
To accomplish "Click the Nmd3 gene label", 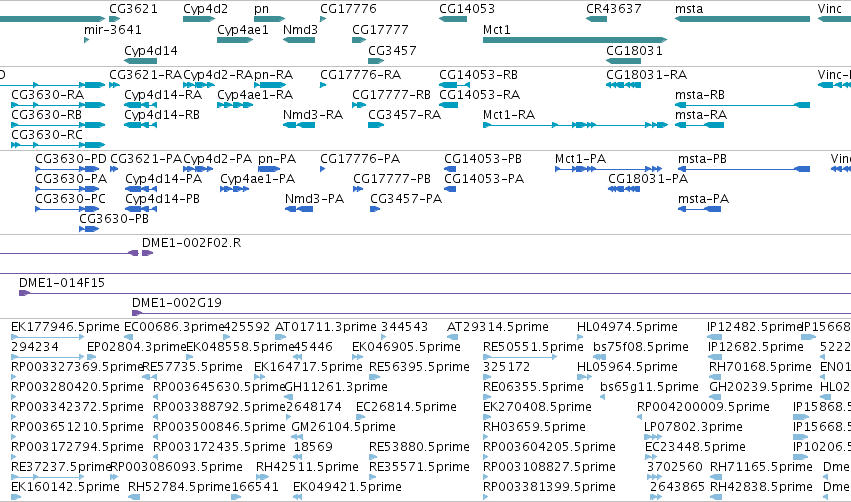I will 300,29.
